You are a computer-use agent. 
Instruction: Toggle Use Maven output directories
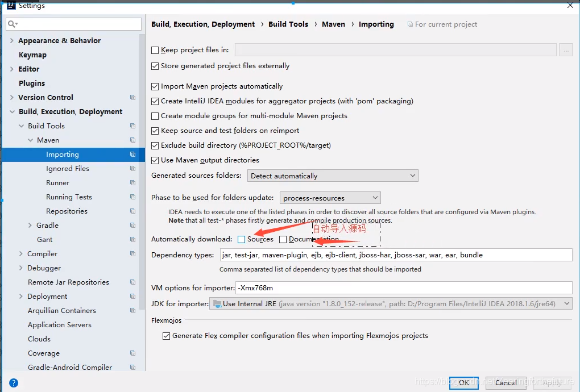(x=155, y=160)
